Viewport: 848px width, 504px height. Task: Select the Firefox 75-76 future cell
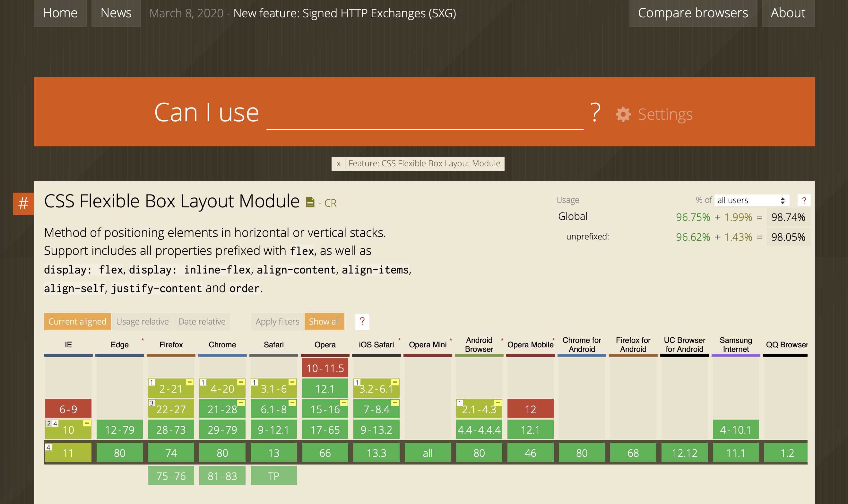pos(171,475)
